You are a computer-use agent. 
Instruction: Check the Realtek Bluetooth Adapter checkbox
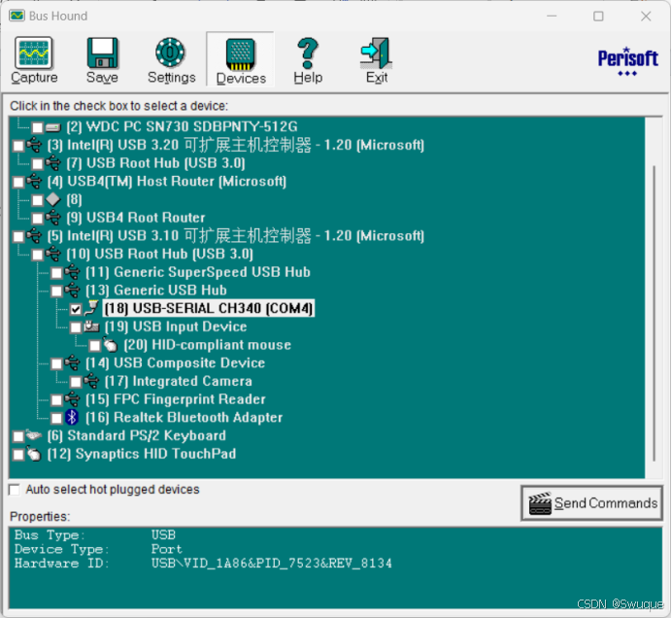56,418
